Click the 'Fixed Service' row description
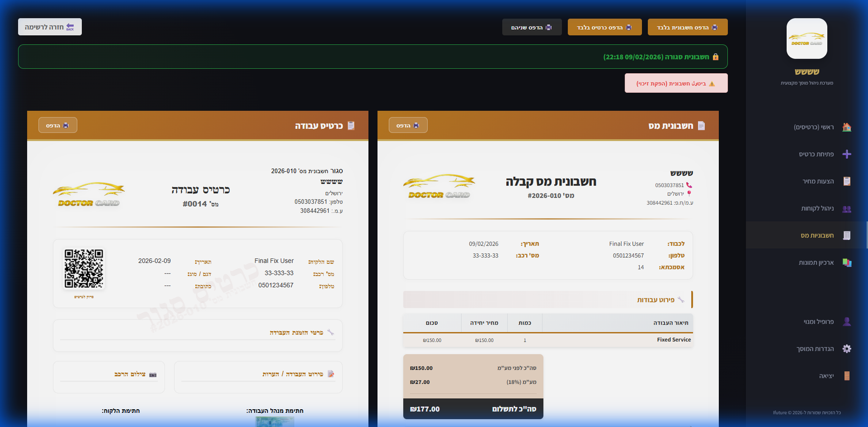 674,340
